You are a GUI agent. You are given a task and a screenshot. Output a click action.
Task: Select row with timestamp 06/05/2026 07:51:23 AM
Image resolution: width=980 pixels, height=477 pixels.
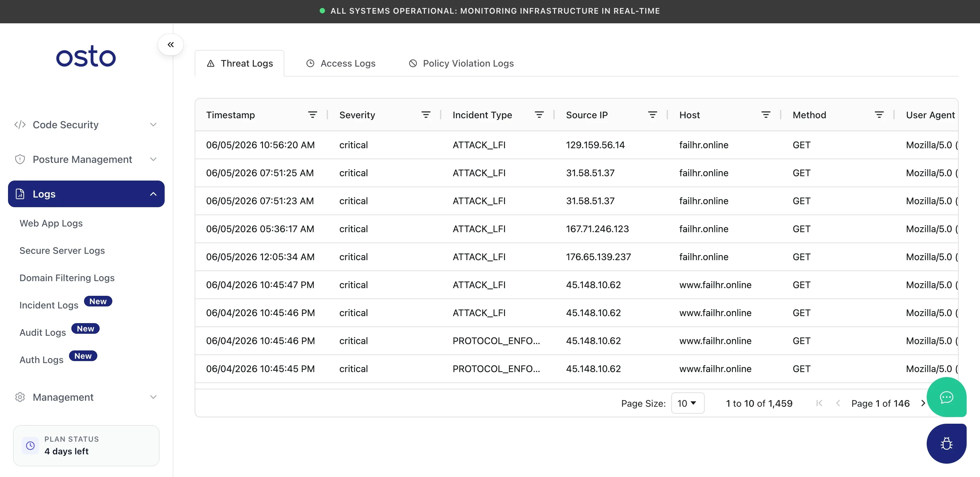(576, 201)
